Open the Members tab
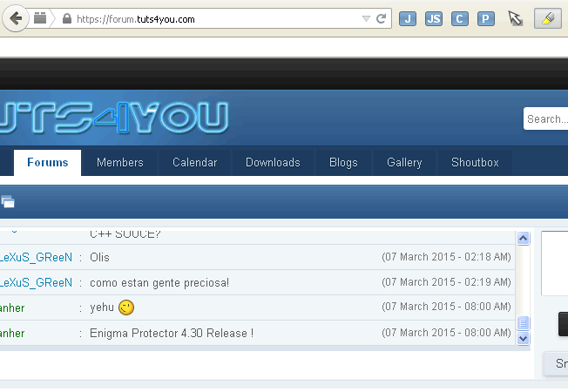The image size is (568, 392). [x=120, y=163]
